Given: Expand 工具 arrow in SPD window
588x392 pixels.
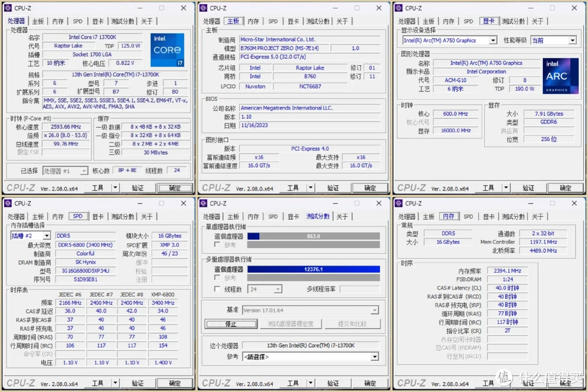Looking at the screenshot, I should (115, 383).
